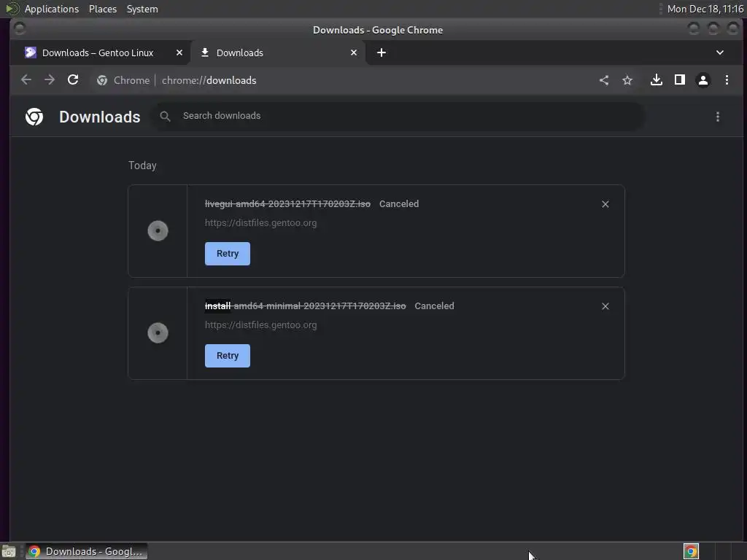Click the Chrome icon in the bottom-right tray
Image resolution: width=747 pixels, height=560 pixels.
(691, 551)
